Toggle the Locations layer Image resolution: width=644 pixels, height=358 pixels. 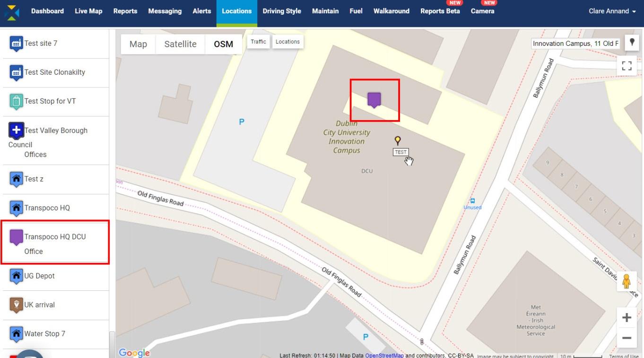tap(287, 42)
